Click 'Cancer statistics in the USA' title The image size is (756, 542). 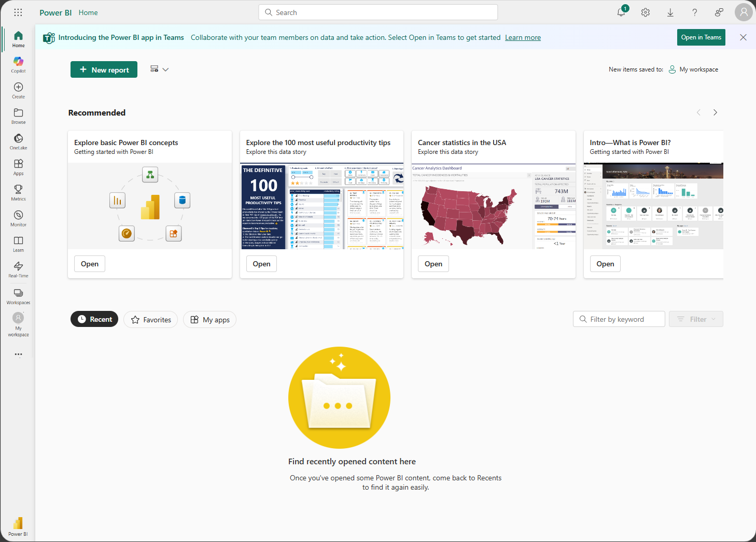[x=462, y=142]
